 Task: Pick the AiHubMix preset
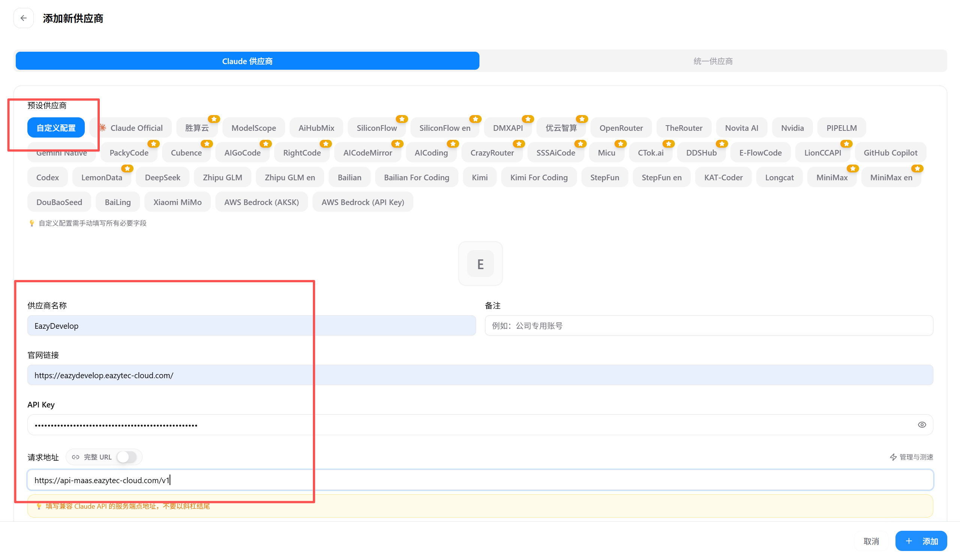point(316,127)
